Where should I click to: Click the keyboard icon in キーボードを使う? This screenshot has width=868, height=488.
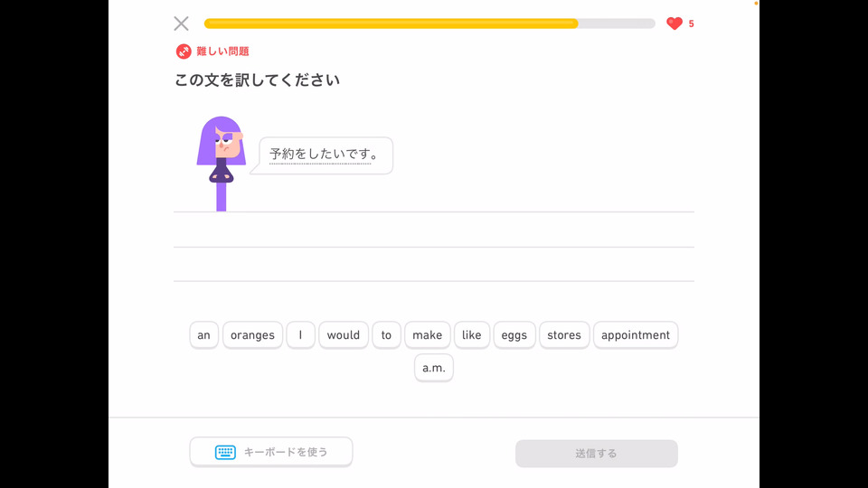(x=225, y=452)
